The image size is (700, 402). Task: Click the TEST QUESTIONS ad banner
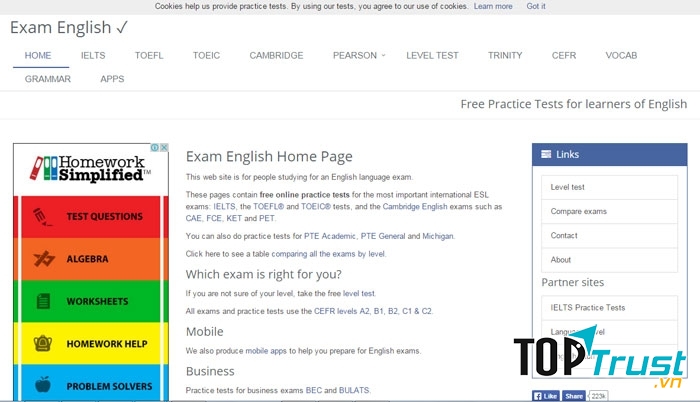coord(91,217)
